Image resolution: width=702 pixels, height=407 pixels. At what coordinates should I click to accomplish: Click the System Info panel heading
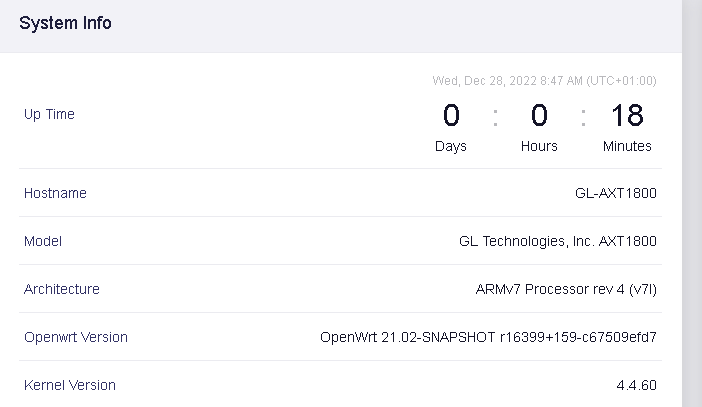(65, 23)
